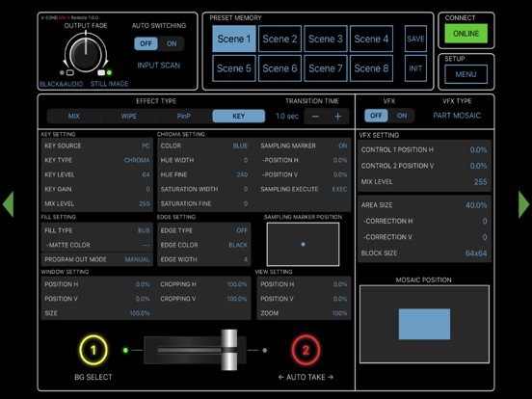Select WIPE effect type
Viewport: 532px width, 399px height.
(x=128, y=116)
